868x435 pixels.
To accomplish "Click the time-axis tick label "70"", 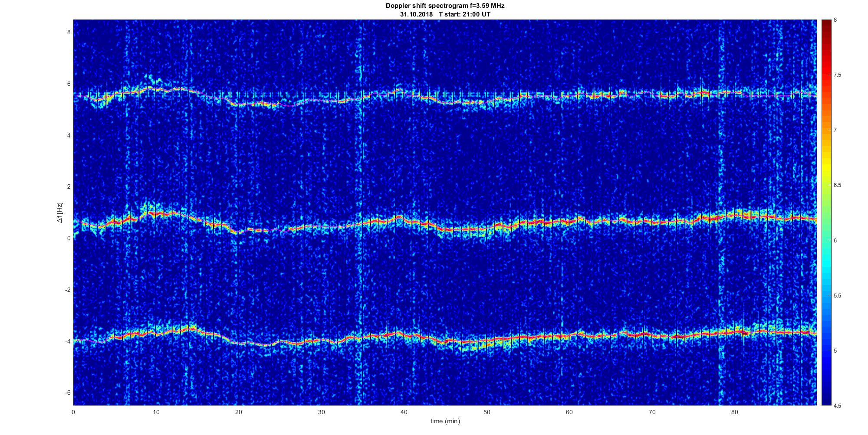I will 652,412.
